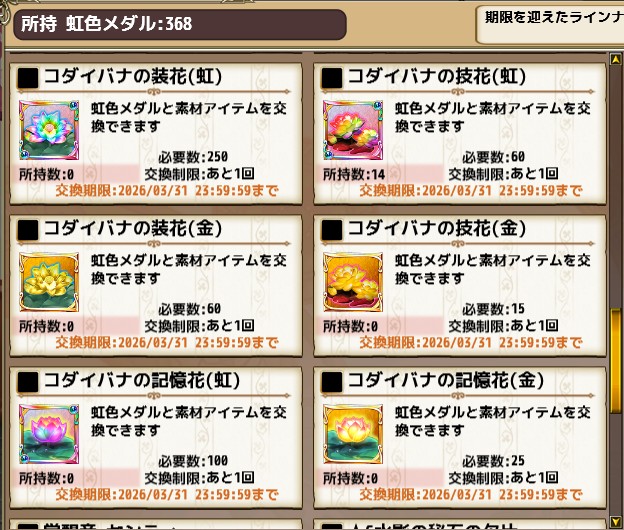
Task: Toggle the black box next to コダイバナの装花(金)
Action: pos(28,230)
